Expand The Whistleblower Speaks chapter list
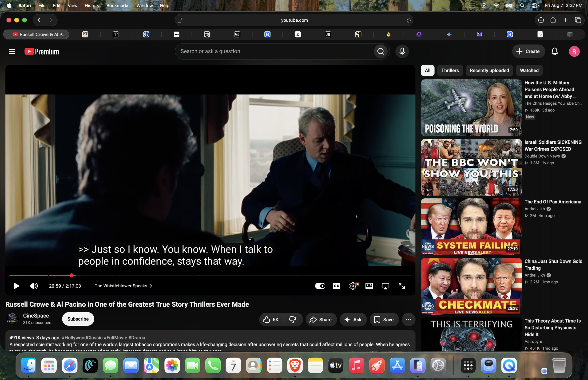Viewport: 588px width, 380px height. coord(123,286)
